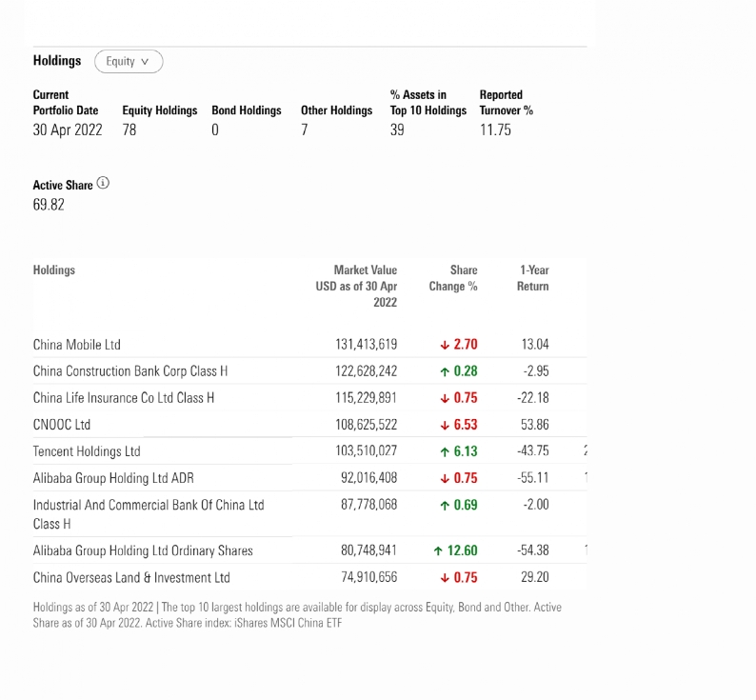The height and width of the screenshot is (700, 756).
Task: Select market value 131,413,619
Action: 367,345
